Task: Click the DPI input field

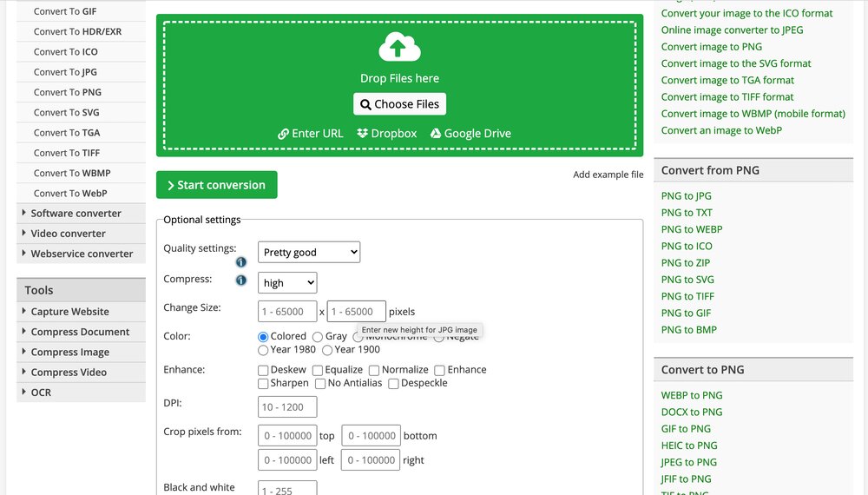Action: (x=287, y=407)
